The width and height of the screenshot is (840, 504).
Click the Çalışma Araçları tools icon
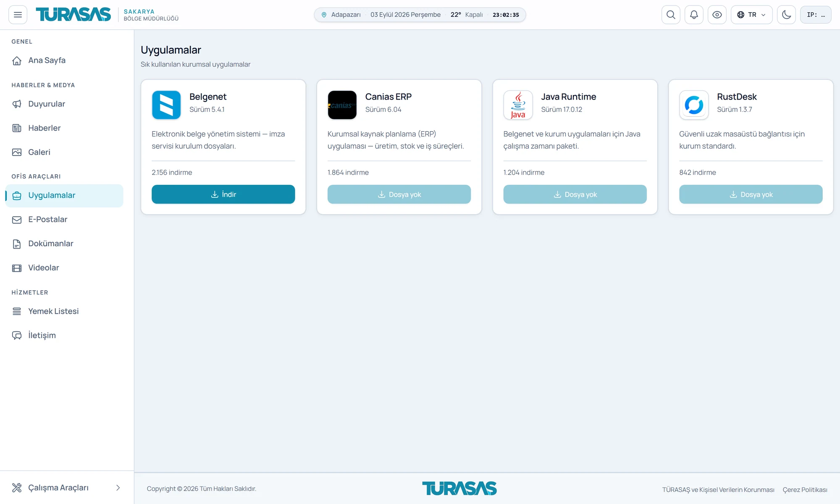[x=17, y=488]
